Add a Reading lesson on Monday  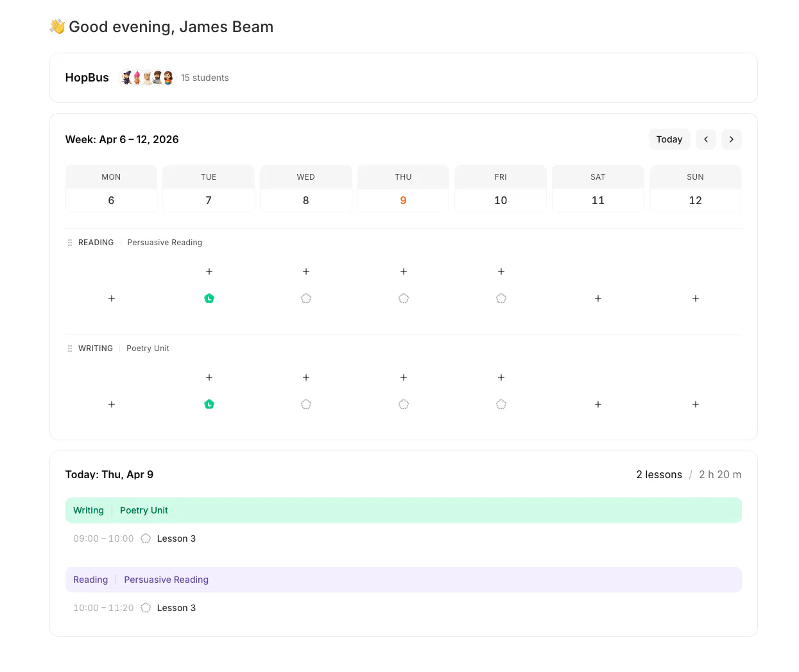tap(112, 298)
